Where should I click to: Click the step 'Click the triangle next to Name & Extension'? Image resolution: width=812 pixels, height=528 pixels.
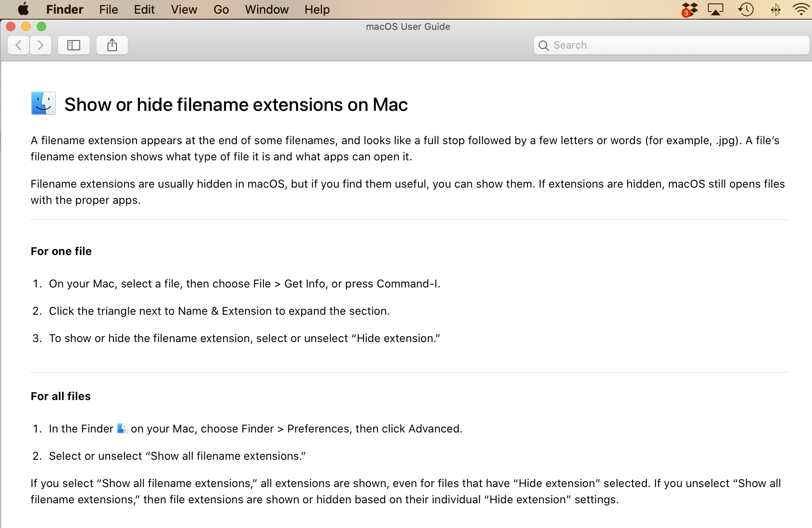(x=219, y=311)
